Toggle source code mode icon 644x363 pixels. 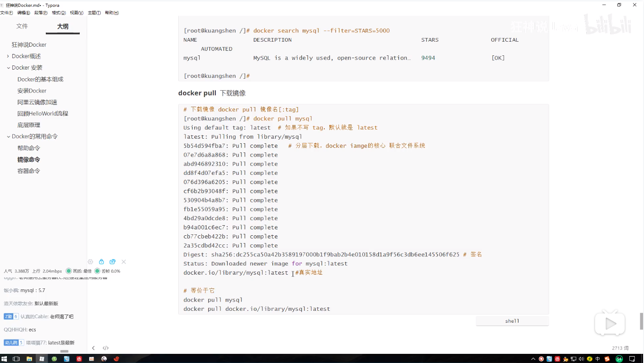[x=106, y=348]
